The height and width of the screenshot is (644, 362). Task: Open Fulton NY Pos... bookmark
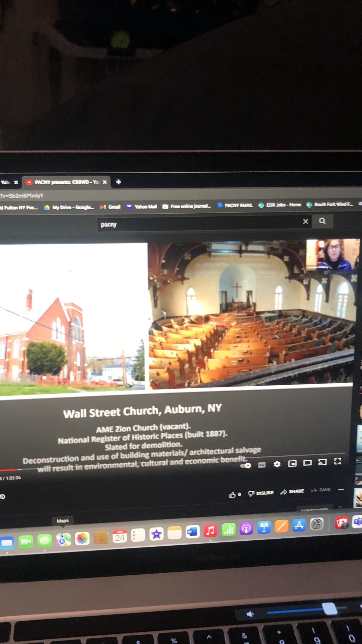(19, 208)
